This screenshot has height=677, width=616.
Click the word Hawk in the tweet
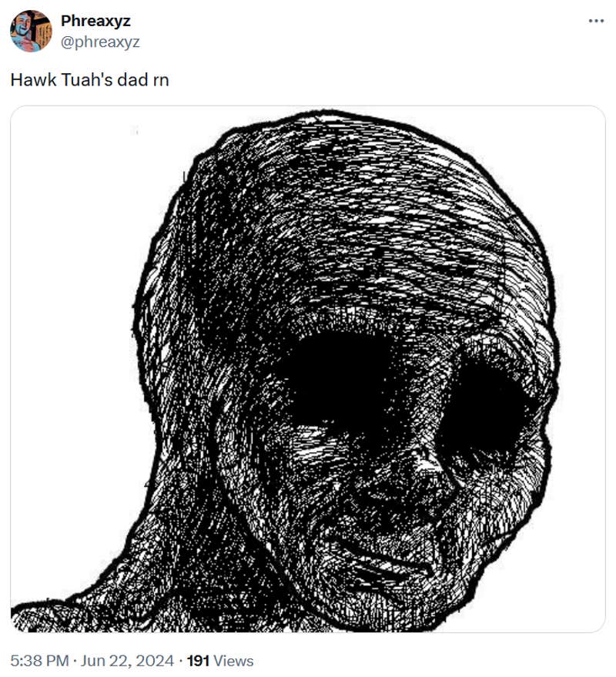point(33,80)
